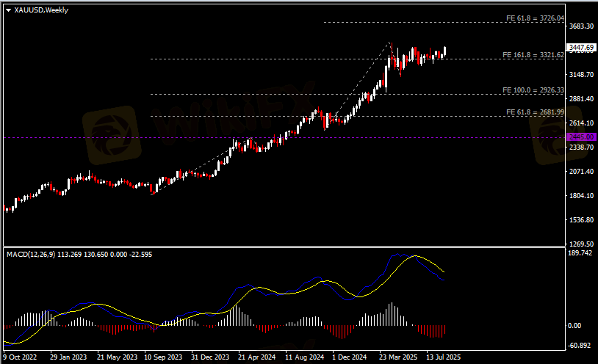Click the 31 Dec 2023 date label
The width and height of the screenshot is (598, 364).
pos(210,357)
